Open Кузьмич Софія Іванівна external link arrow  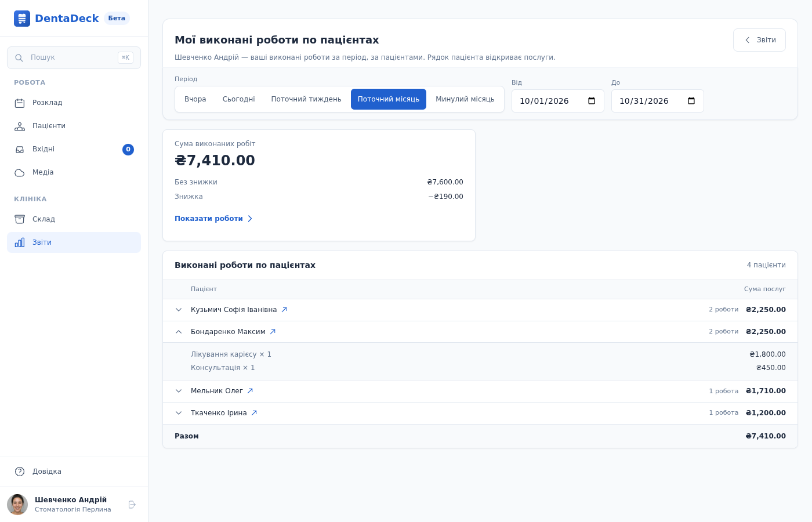point(284,310)
